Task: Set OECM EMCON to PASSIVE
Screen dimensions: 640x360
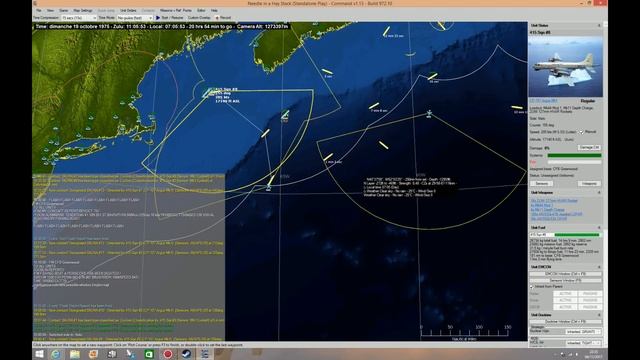Action: (590, 307)
